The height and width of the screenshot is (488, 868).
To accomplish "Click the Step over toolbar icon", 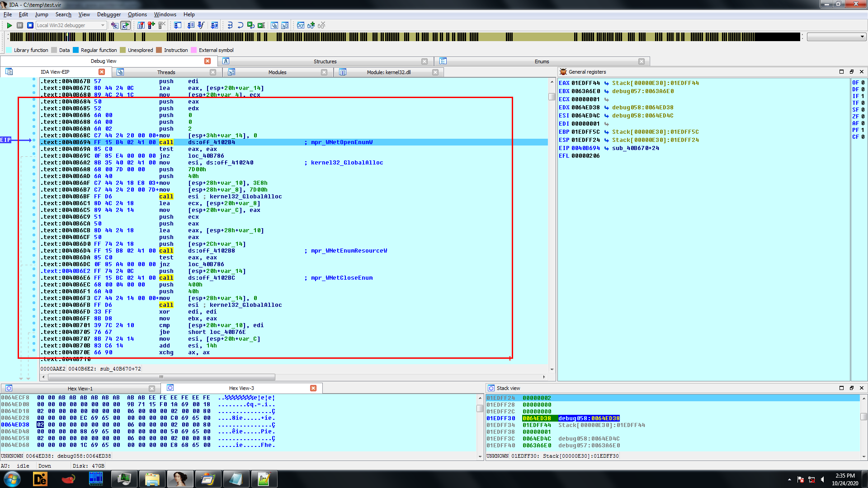I will [x=241, y=25].
